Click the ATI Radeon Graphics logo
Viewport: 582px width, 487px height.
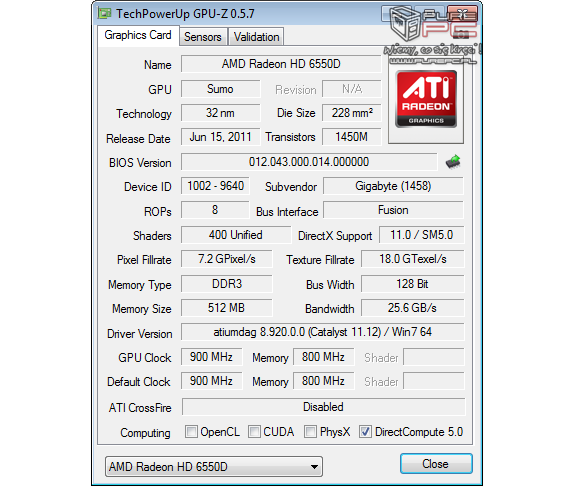[x=426, y=99]
